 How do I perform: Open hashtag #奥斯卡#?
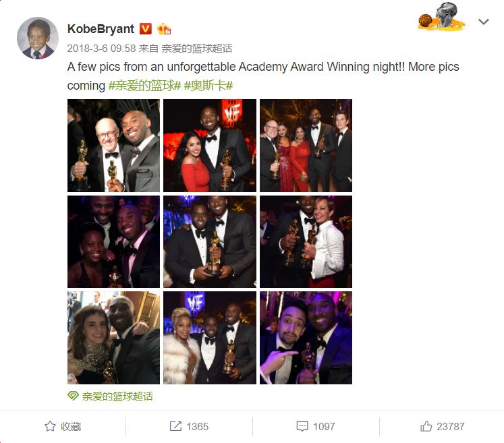point(208,86)
